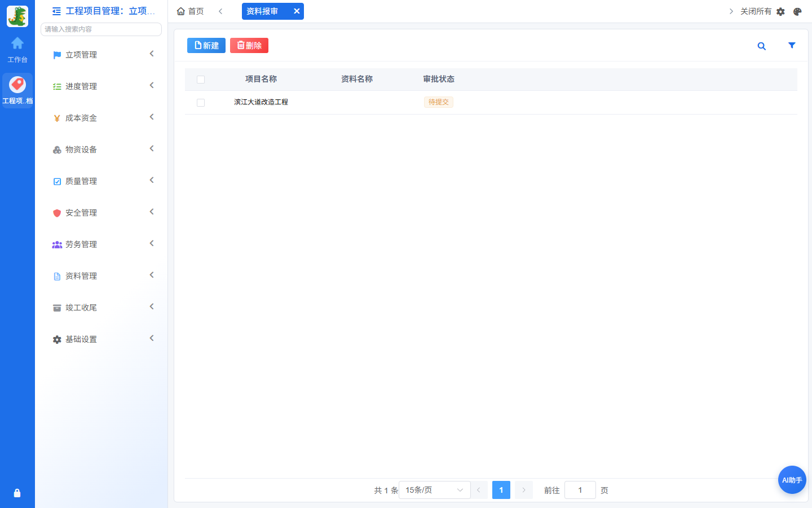This screenshot has width=812, height=508.
Task: Click the 资料名称 column header
Action: click(x=357, y=79)
